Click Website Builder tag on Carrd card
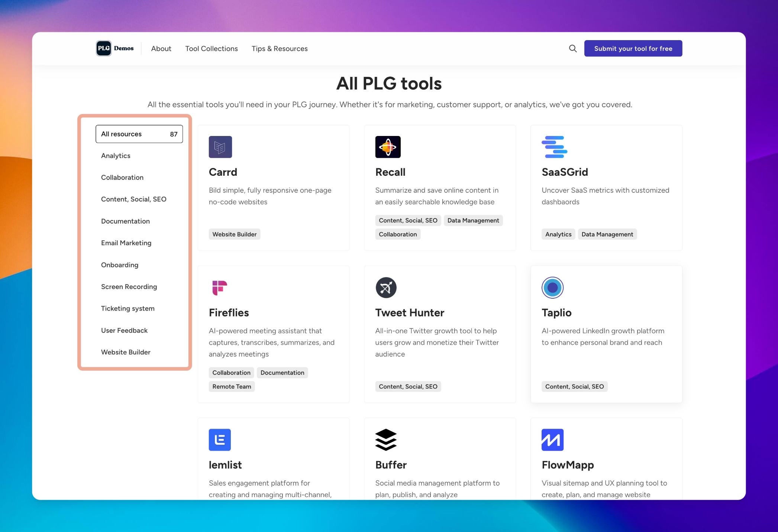Screen dimensions: 778x532 [x=235, y=234]
